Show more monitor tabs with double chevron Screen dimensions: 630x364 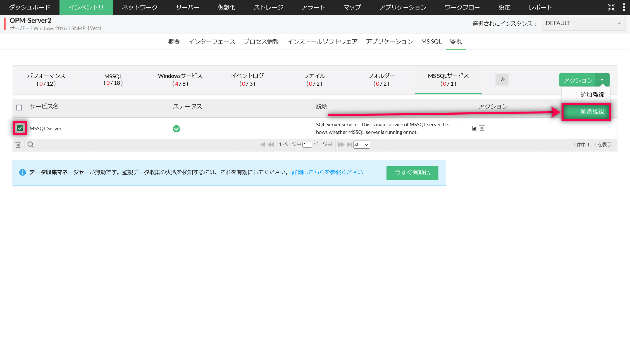pos(502,79)
